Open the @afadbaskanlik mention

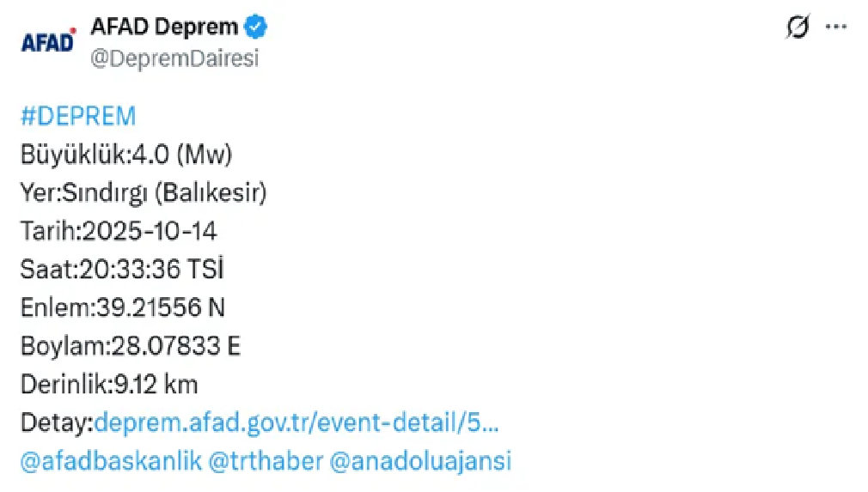coord(111,461)
